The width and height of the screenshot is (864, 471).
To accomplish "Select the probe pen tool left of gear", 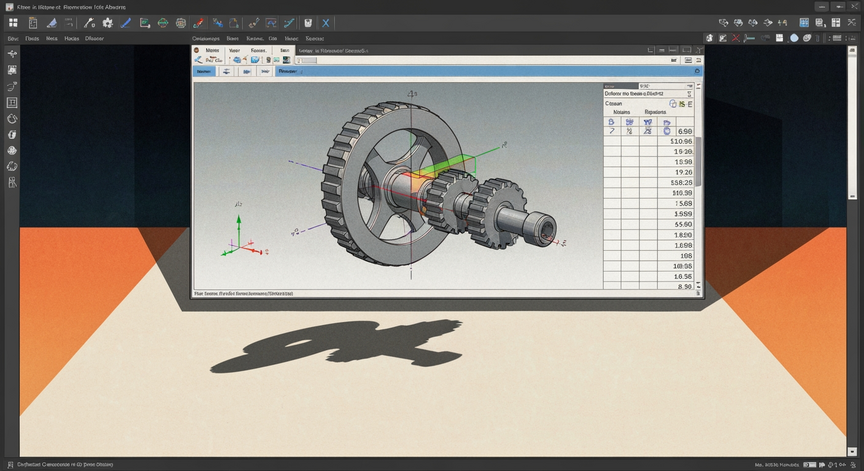I will coord(89,23).
